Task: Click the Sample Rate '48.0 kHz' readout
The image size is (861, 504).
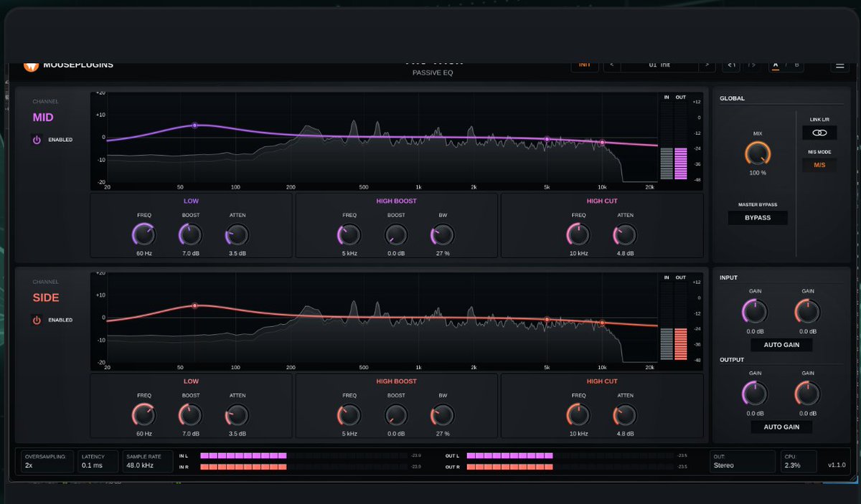Action: (140, 465)
